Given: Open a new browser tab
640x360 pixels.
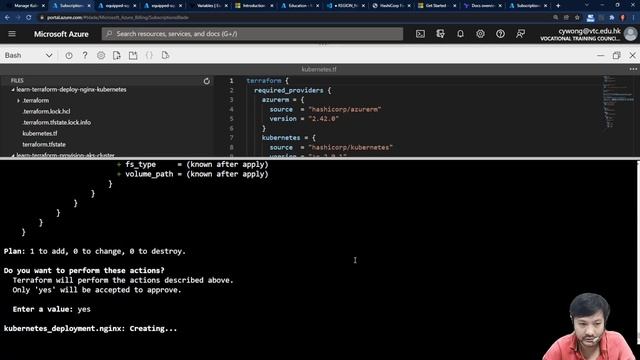Looking at the screenshot, I should coord(558,6).
